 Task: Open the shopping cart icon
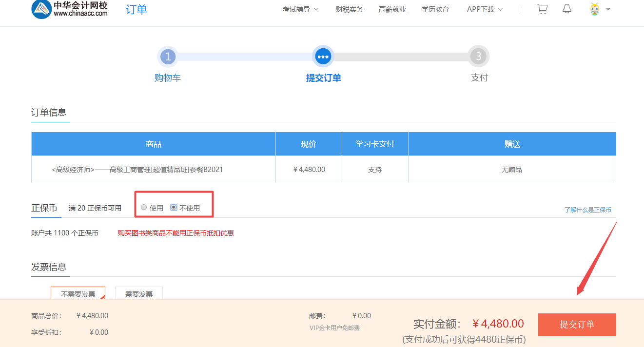[x=542, y=8]
